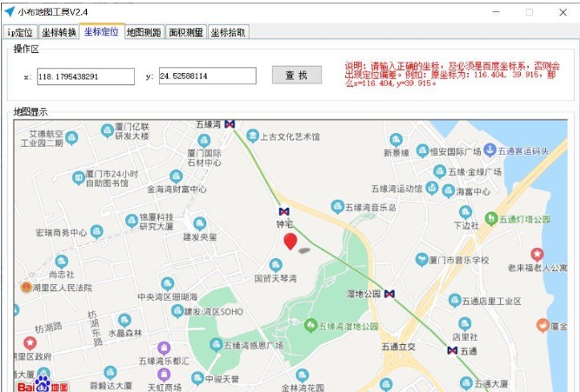Click the 金林湾花园 residence icon

[303, 376]
